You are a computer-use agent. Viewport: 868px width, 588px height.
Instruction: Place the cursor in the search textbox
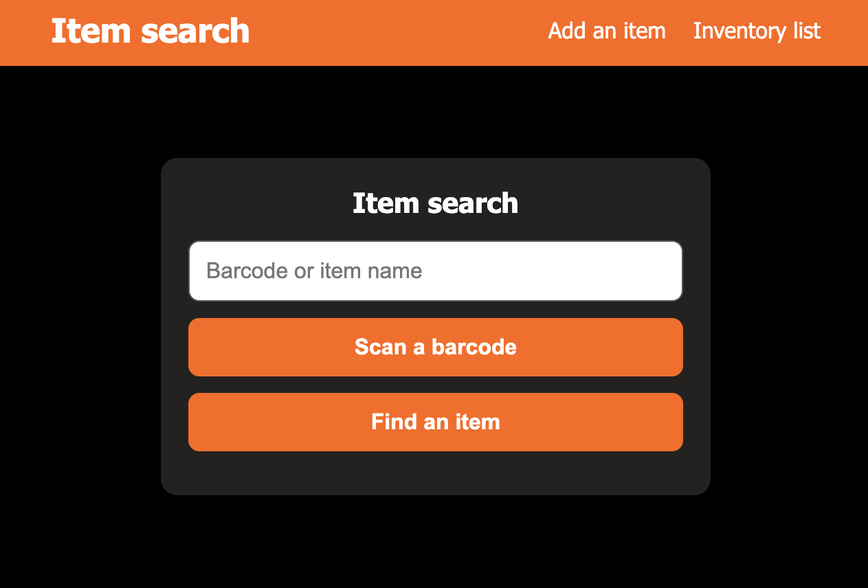[436, 271]
